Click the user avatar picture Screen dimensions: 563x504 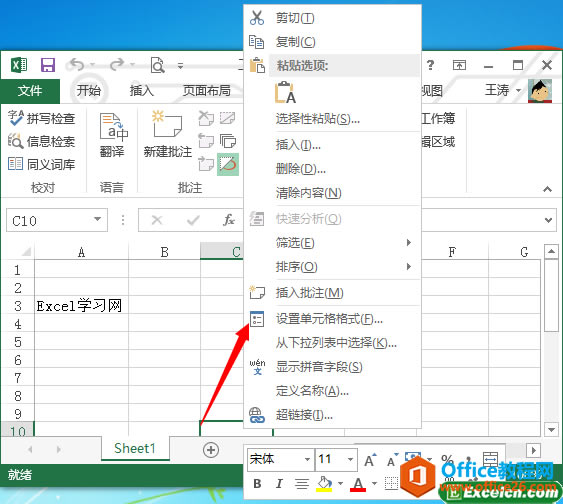[540, 90]
